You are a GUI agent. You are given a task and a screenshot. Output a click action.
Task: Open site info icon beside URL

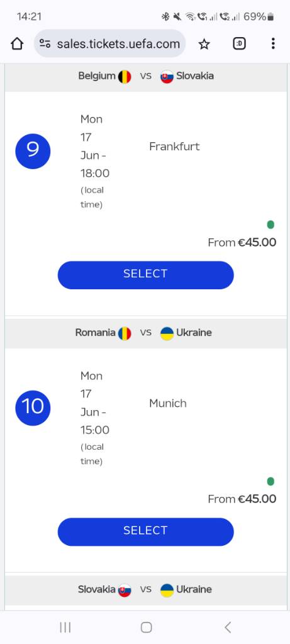(x=45, y=43)
